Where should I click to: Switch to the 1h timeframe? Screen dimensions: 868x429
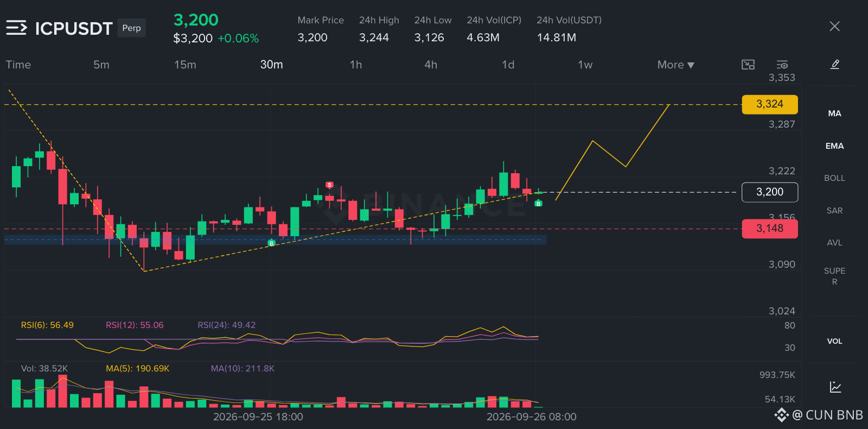(356, 65)
